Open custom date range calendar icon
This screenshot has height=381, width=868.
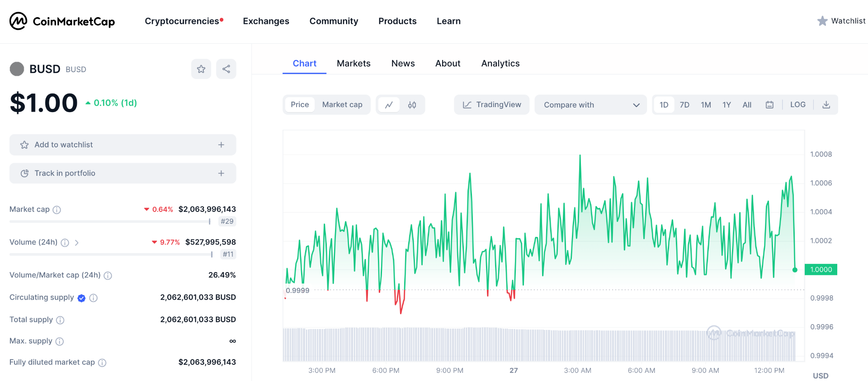pyautogui.click(x=769, y=105)
